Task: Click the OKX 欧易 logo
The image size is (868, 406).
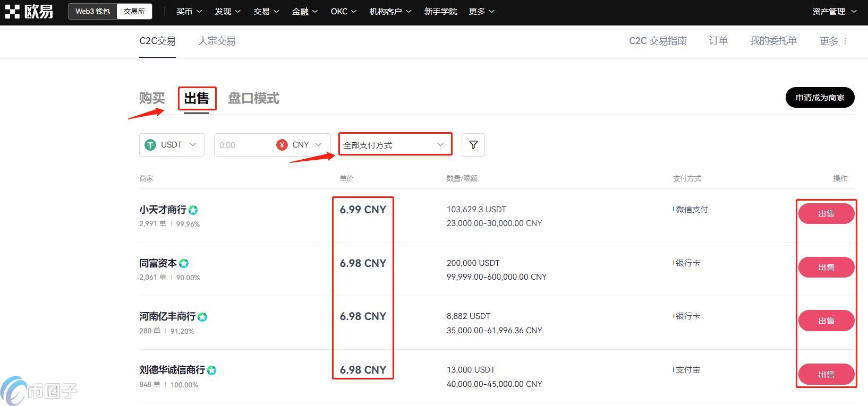Action: (x=29, y=11)
